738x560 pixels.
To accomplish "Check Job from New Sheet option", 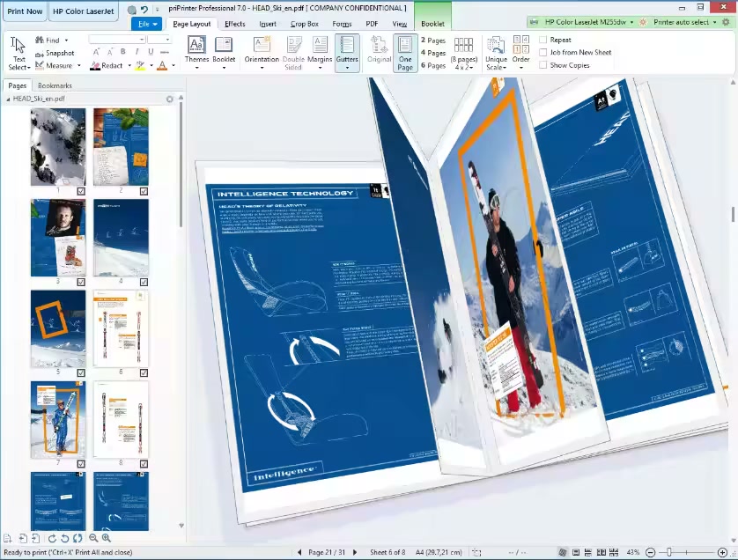I will coord(543,52).
